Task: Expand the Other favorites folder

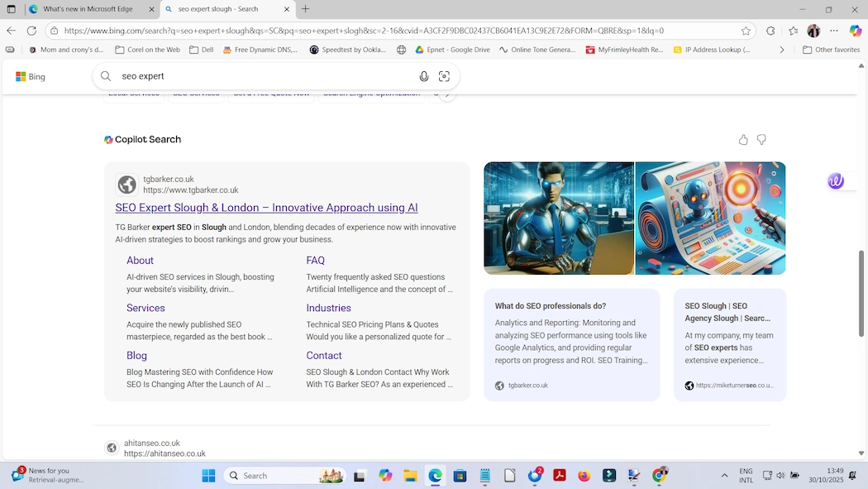Action: coord(829,49)
